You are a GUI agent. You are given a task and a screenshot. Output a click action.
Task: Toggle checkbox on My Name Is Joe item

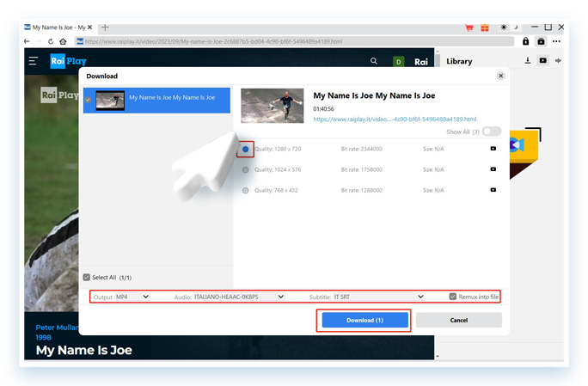point(88,100)
